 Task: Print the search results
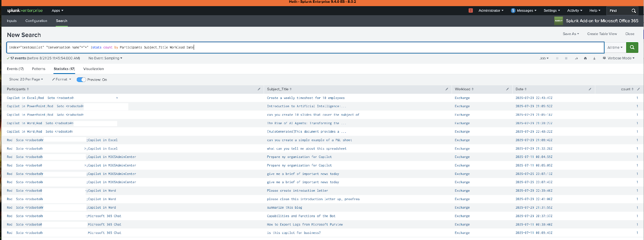[x=585, y=58]
